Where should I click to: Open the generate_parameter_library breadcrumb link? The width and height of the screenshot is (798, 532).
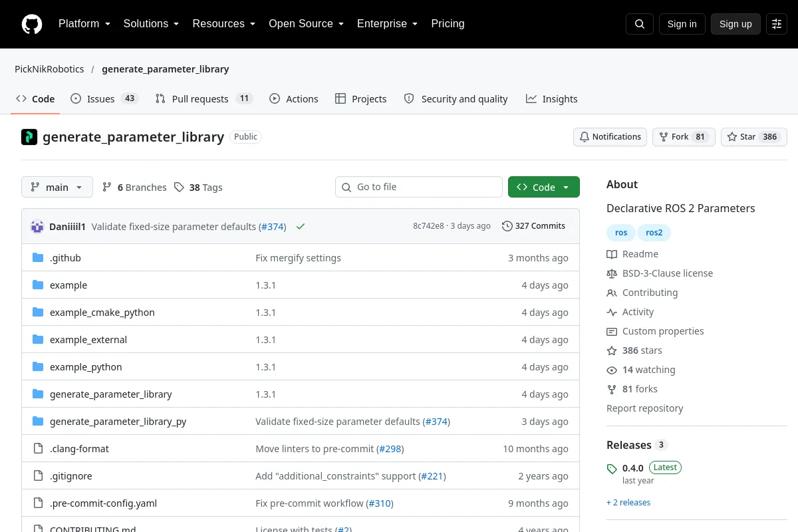(x=166, y=69)
